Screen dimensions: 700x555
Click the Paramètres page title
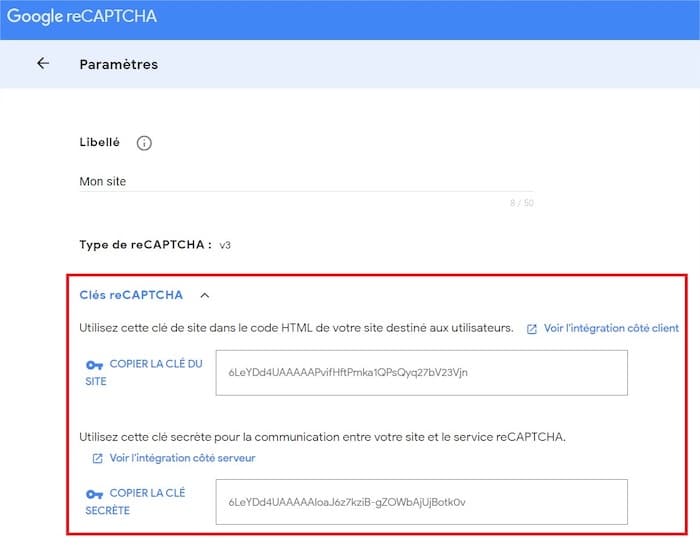click(118, 64)
